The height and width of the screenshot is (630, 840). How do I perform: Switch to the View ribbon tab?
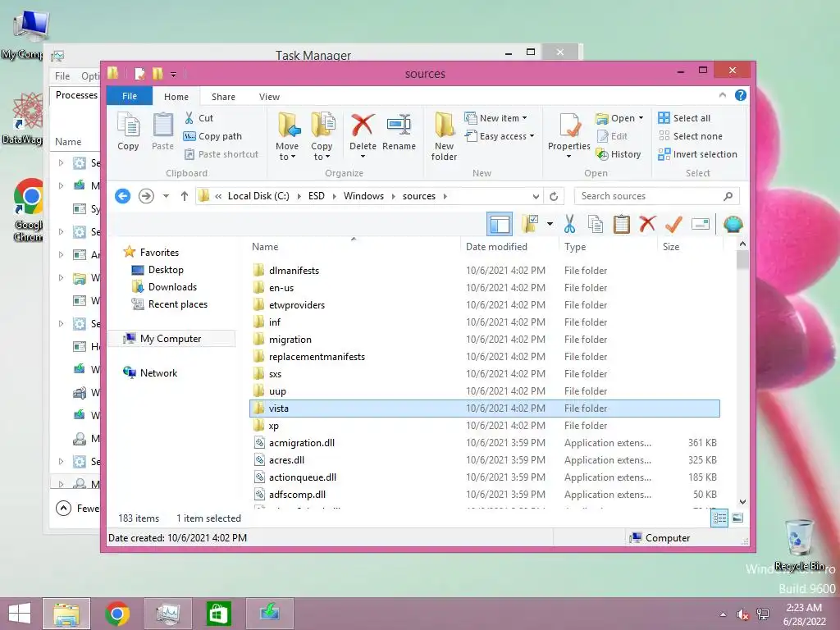pyautogui.click(x=269, y=97)
